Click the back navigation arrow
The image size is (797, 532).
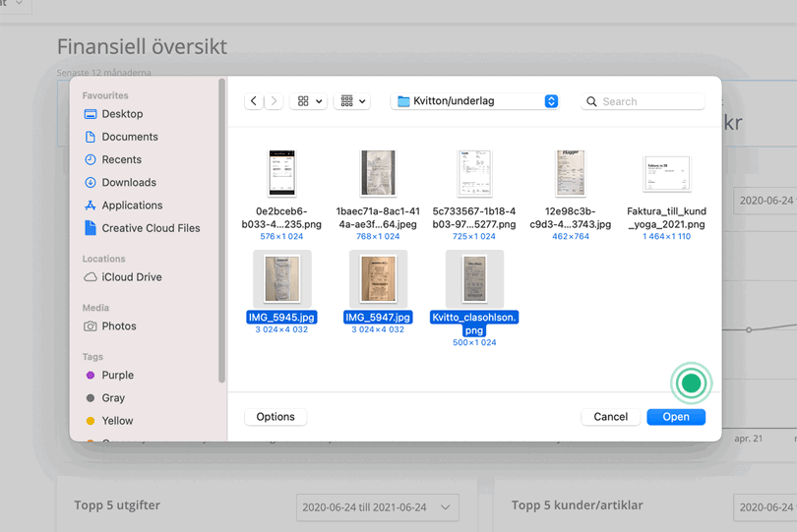coord(254,101)
